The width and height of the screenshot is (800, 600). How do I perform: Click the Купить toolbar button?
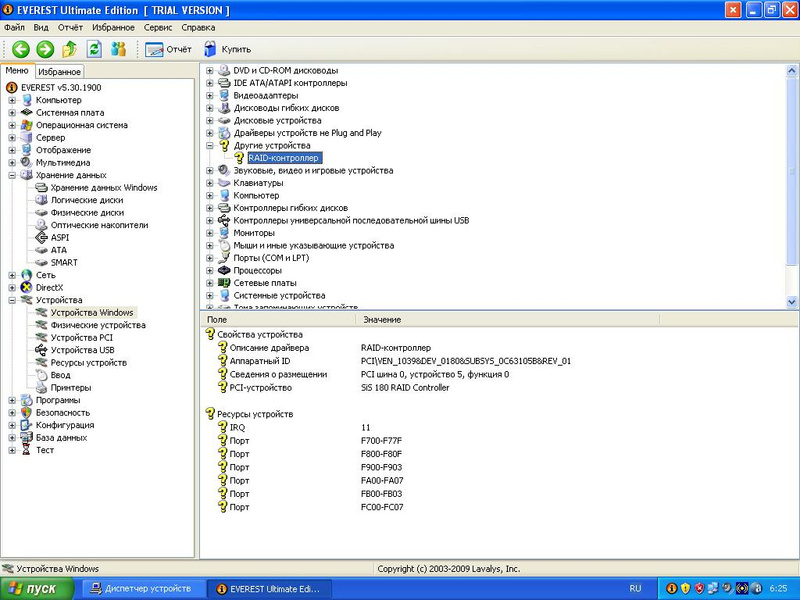tap(227, 49)
